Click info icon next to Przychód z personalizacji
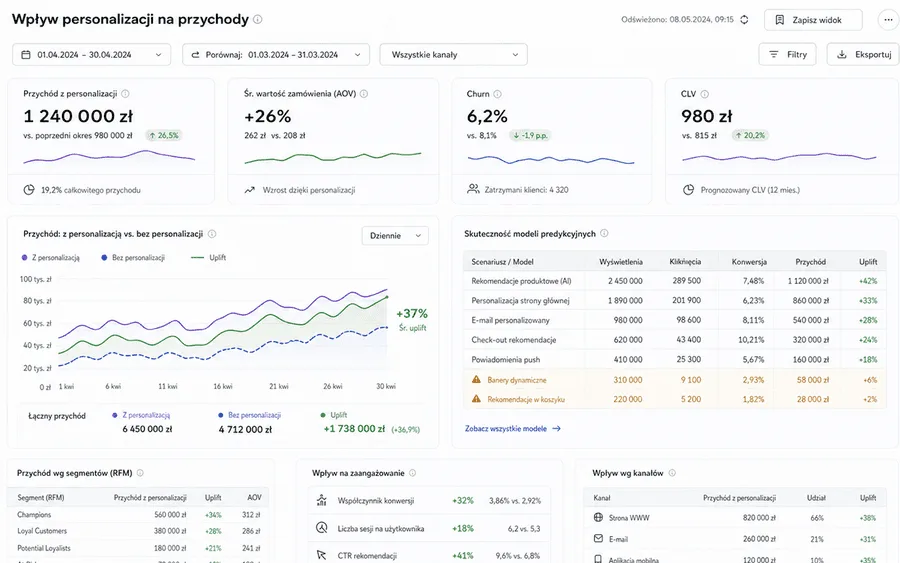900x563 pixels. [125, 94]
